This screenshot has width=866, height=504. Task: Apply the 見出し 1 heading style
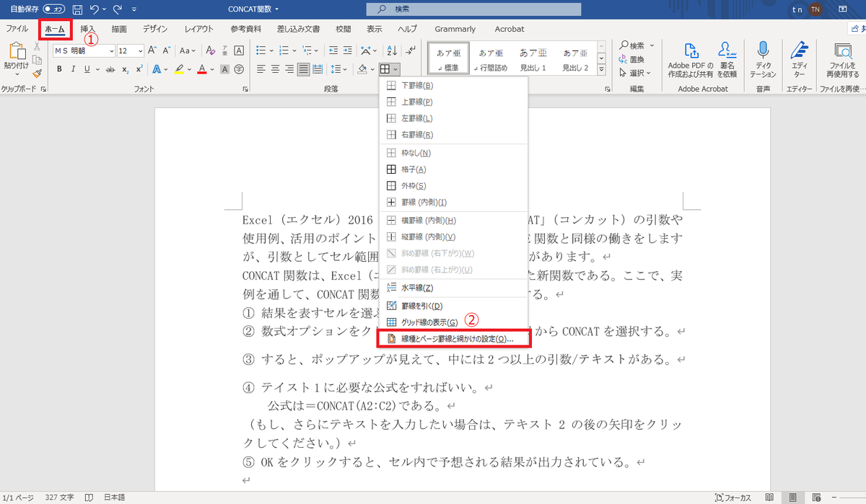pos(533,59)
